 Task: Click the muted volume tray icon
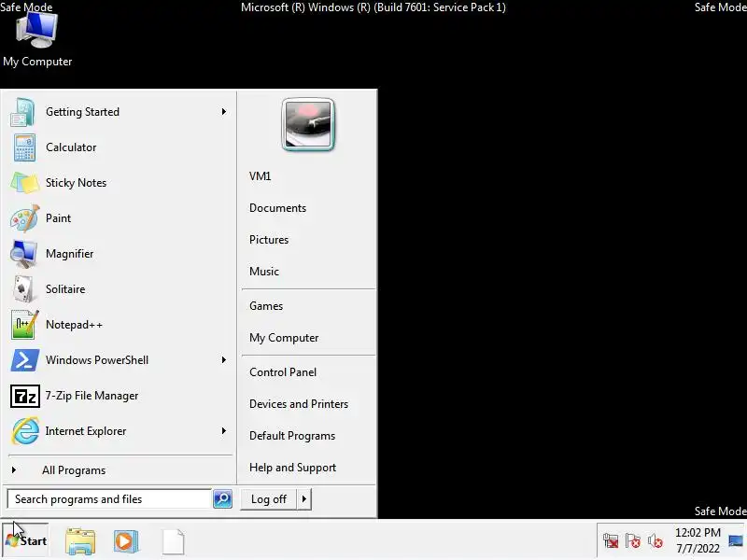(x=655, y=541)
